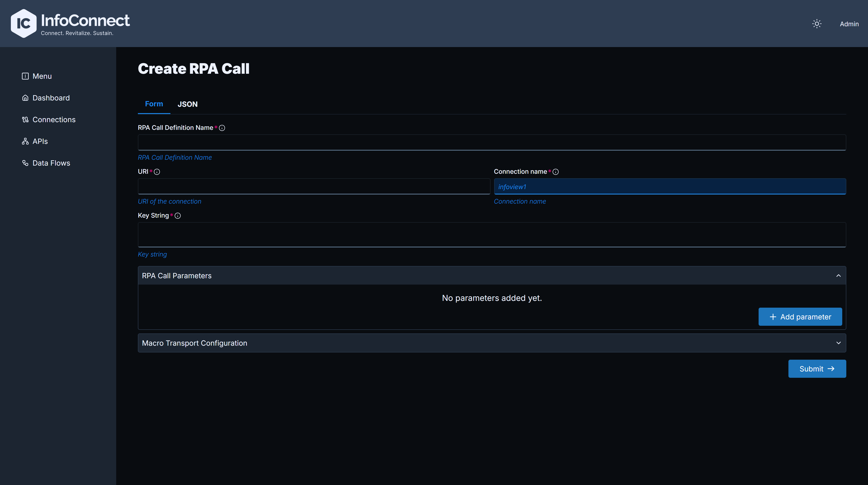Open the Admin user menu
Screen dimensions: 868x485
tap(849, 24)
